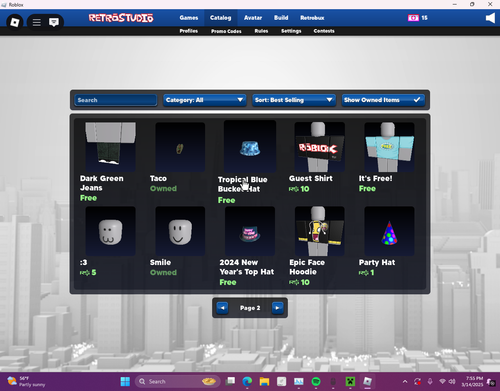Image resolution: width=500 pixels, height=391 pixels.
Task: Launch Microsoft Edge from the taskbar
Action: pyautogui.click(x=247, y=381)
